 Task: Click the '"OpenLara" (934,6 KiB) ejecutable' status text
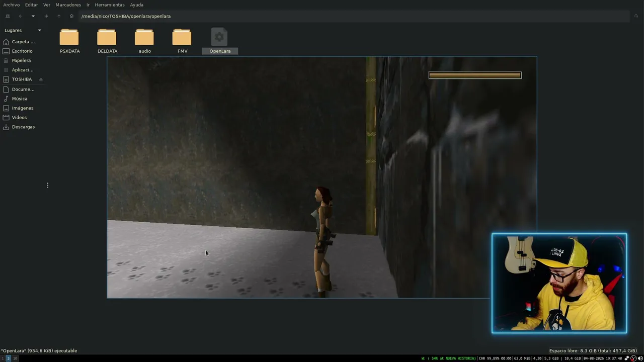39,350
